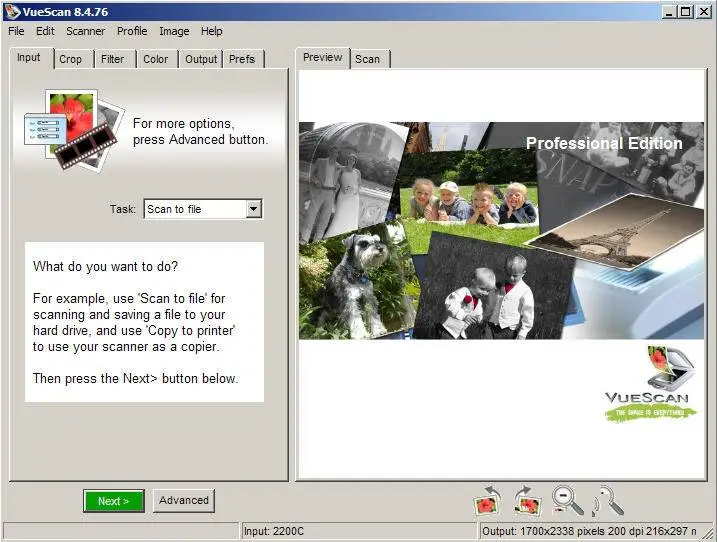Open the Image menu
Image resolution: width=717 pixels, height=542 pixels.
[174, 31]
